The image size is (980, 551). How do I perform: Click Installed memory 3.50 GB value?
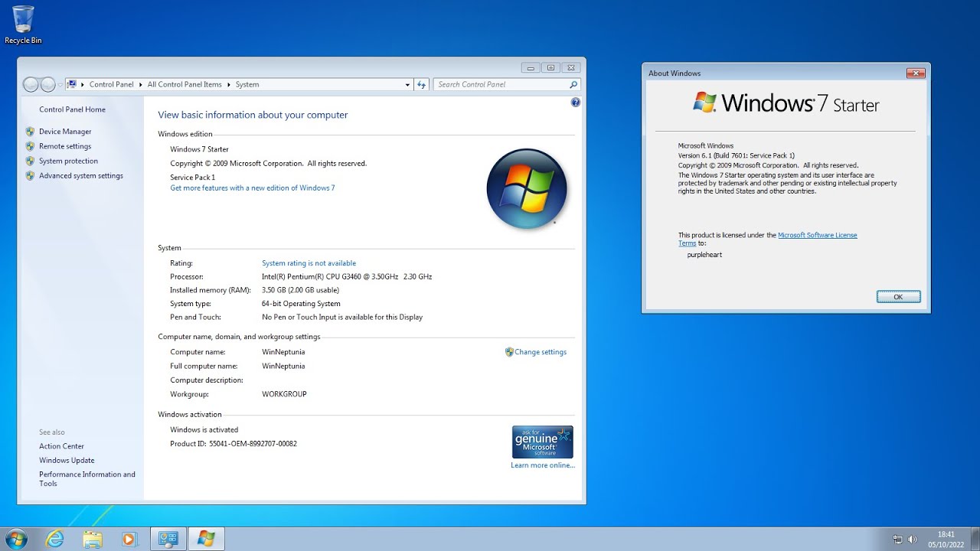click(x=300, y=290)
